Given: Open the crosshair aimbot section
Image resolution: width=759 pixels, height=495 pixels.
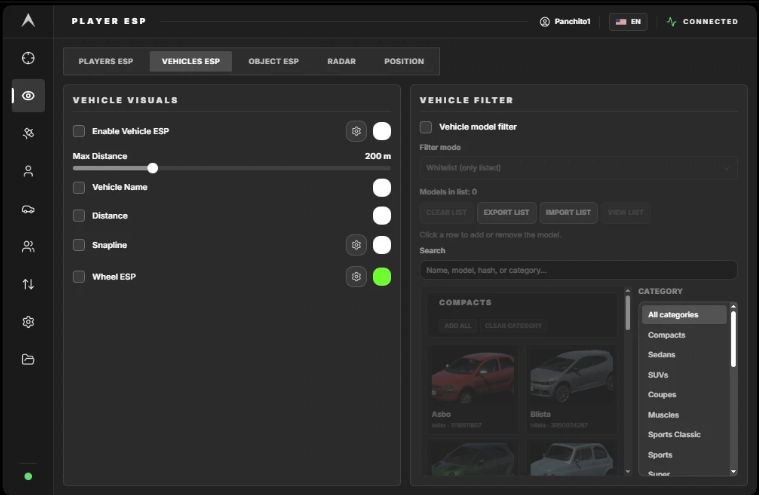Looking at the screenshot, I should pyautogui.click(x=28, y=58).
